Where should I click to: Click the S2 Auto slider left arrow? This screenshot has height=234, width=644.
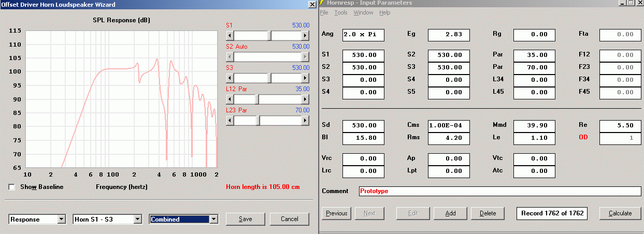pos(230,57)
